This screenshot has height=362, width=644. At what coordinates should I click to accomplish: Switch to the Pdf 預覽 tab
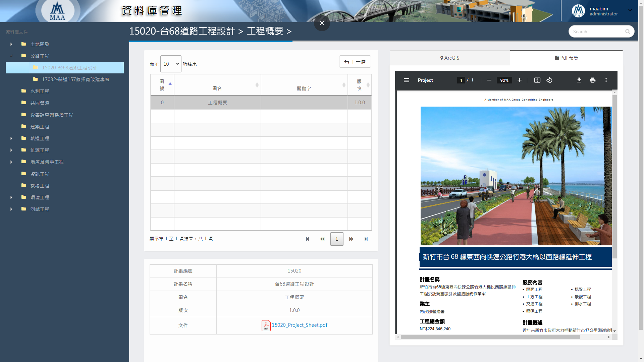point(567,58)
